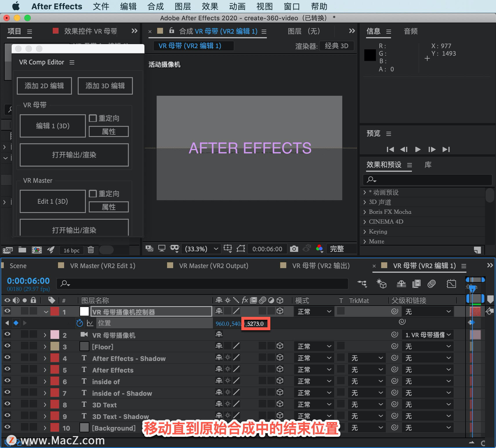Image resolution: width=496 pixels, height=448 pixels.
Task: Hide the [Floor] layer visibility
Action: click(x=7, y=346)
